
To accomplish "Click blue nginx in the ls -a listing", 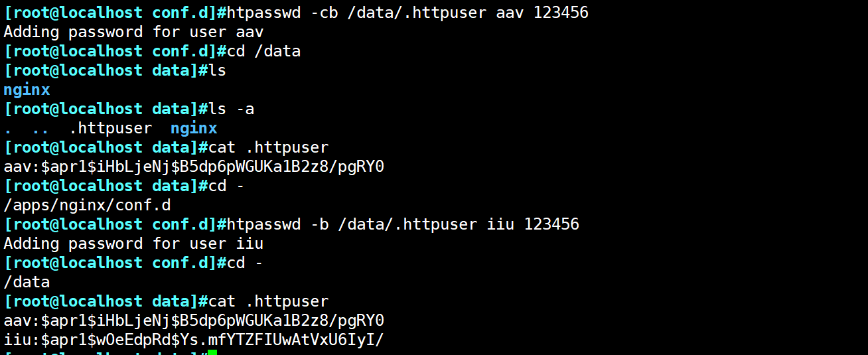I will point(194,128).
